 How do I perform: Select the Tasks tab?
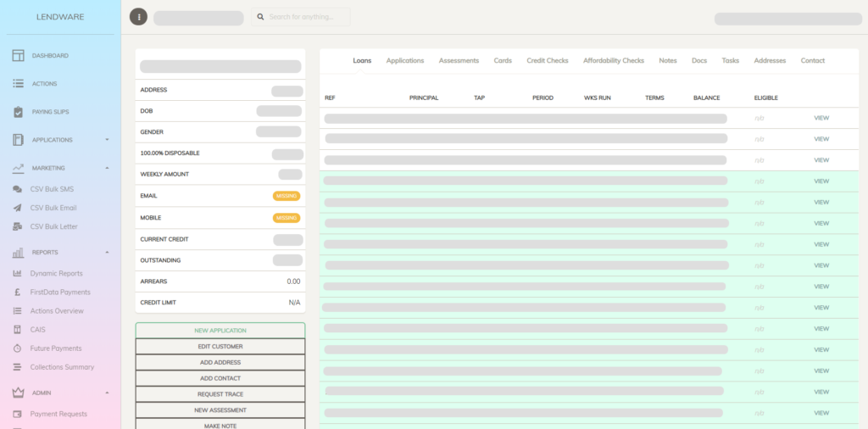tap(730, 61)
